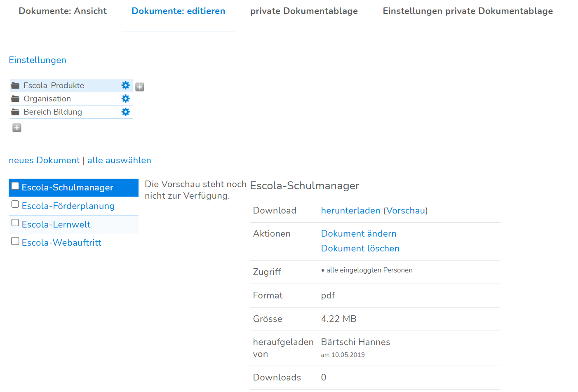Open the Escola-Webauftritt document entry
Screen dimensions: 578x392
click(61, 243)
